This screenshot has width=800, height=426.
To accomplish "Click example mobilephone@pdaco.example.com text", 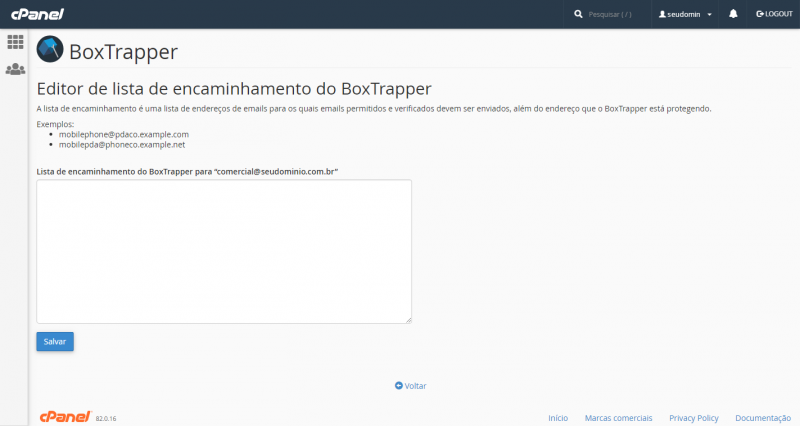I will (124, 135).
